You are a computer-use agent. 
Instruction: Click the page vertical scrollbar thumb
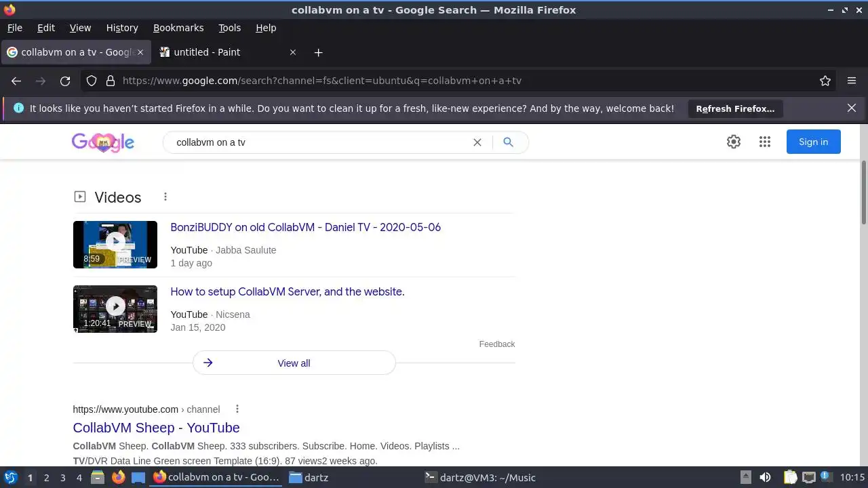[x=863, y=192]
